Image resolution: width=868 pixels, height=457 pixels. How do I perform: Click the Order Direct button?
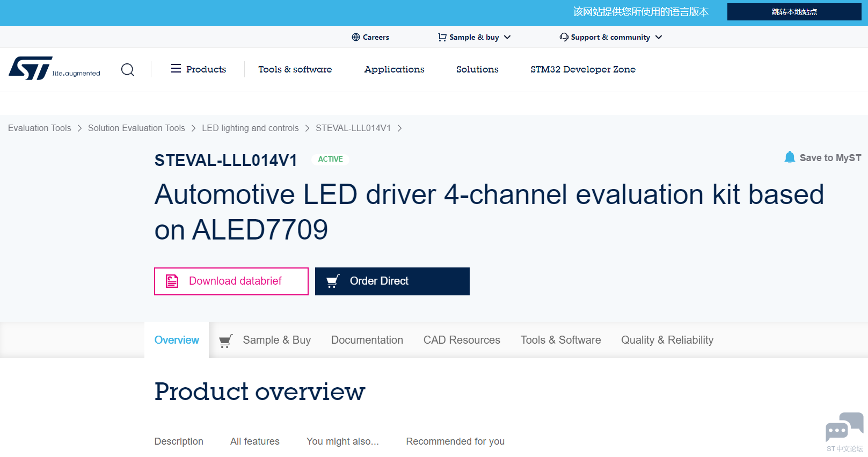[x=392, y=281]
